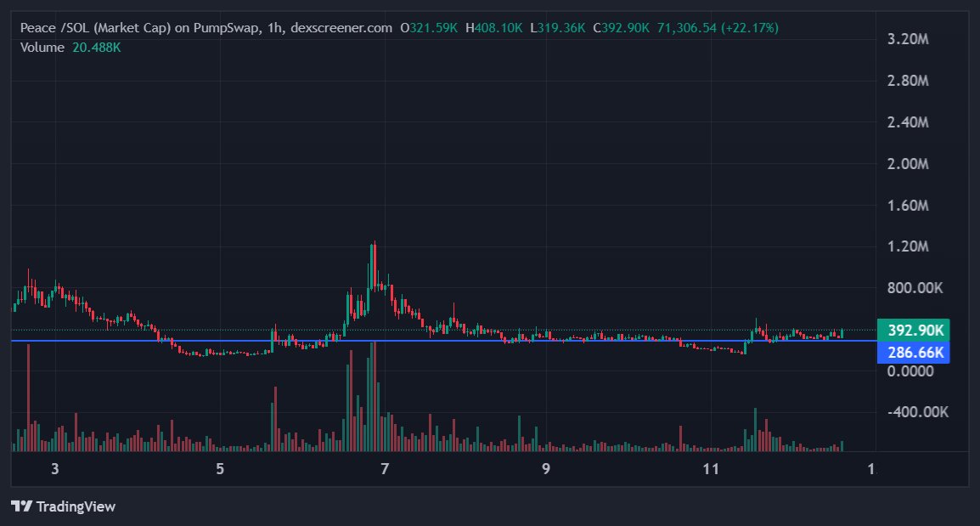Click the 800.00K price axis label
The width and height of the screenshot is (980, 526).
click(915, 288)
